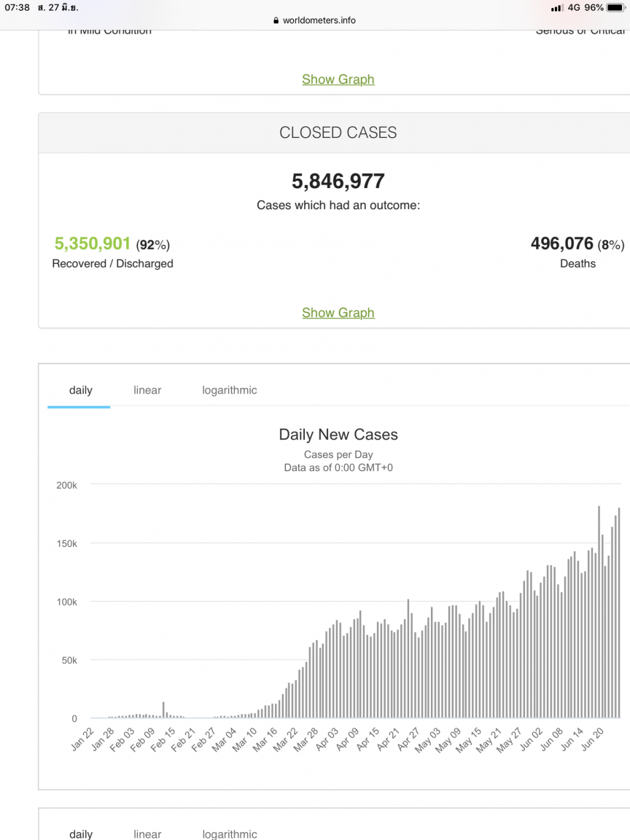Select the bottom chart's logarithmic tab
Viewport: 630px width, 840px height.
[x=230, y=833]
